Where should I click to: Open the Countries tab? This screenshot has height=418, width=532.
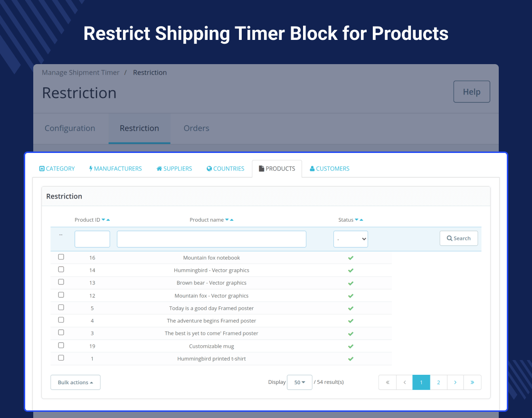226,169
